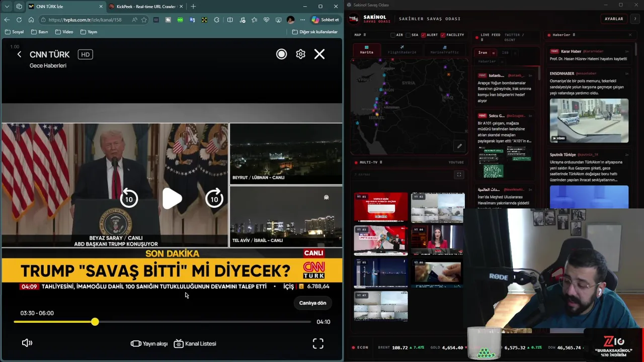The image size is (644, 362).
Task: Open the Video bookmarks folder
Action: (64, 32)
